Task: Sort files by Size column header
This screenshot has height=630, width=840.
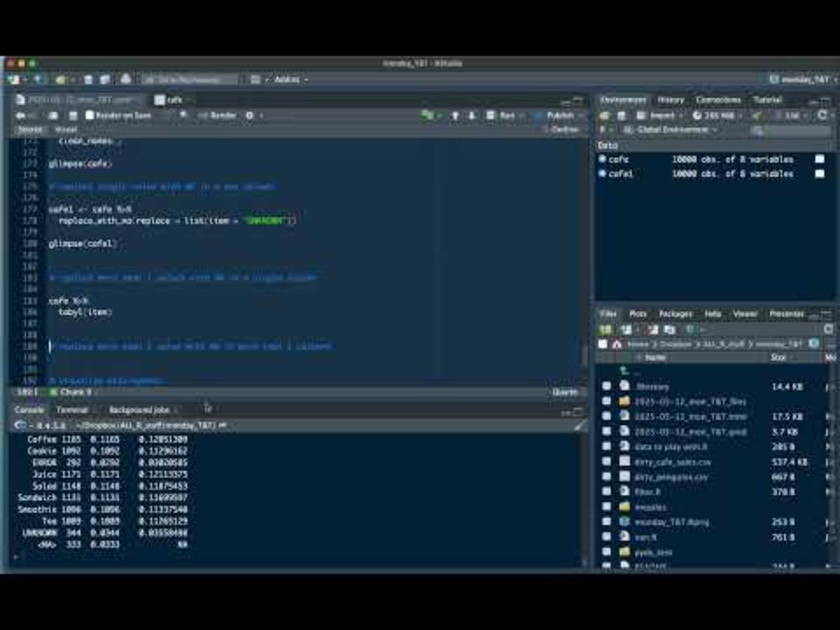Action: click(778, 357)
